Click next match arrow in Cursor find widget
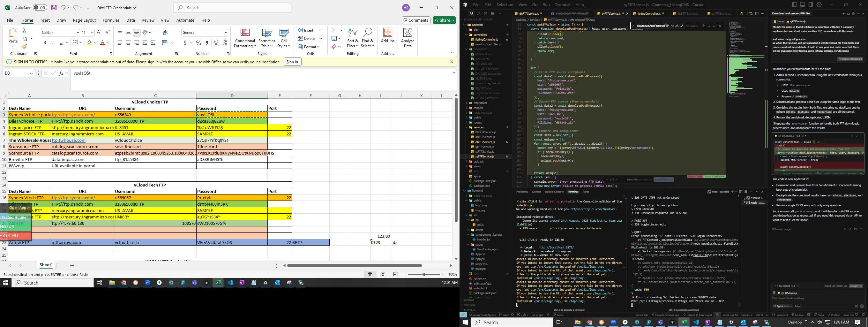This screenshot has width=868, height=327. point(709,26)
